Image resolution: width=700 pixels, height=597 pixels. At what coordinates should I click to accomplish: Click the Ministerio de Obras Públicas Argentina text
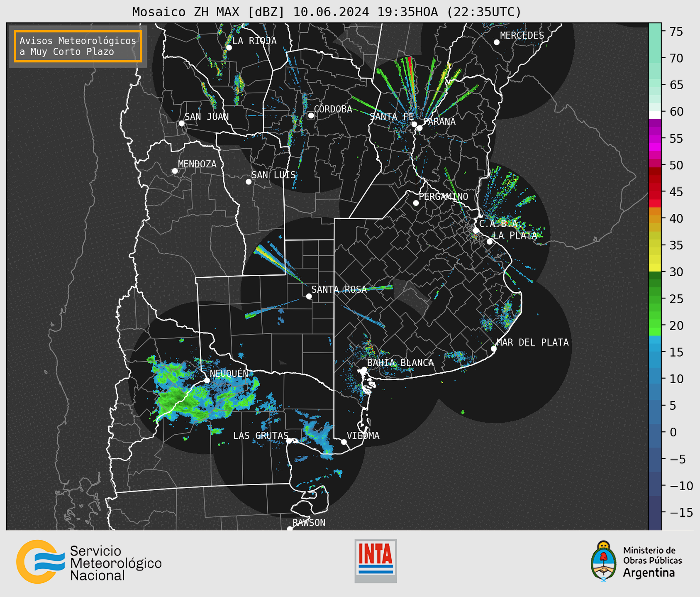coord(652,562)
